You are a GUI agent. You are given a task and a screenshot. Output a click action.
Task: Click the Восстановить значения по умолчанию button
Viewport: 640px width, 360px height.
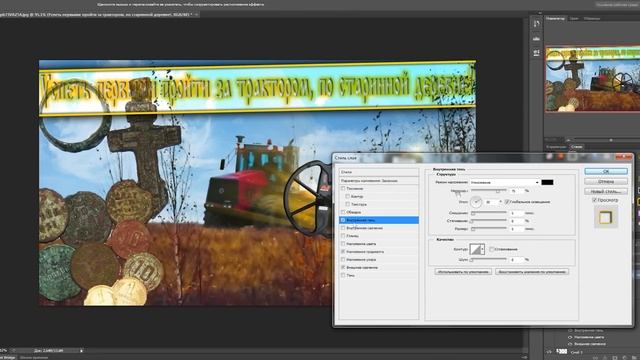click(532, 271)
